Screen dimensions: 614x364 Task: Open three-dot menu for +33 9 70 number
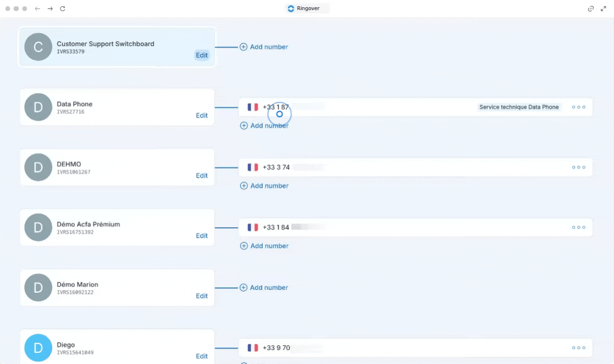coord(579,348)
